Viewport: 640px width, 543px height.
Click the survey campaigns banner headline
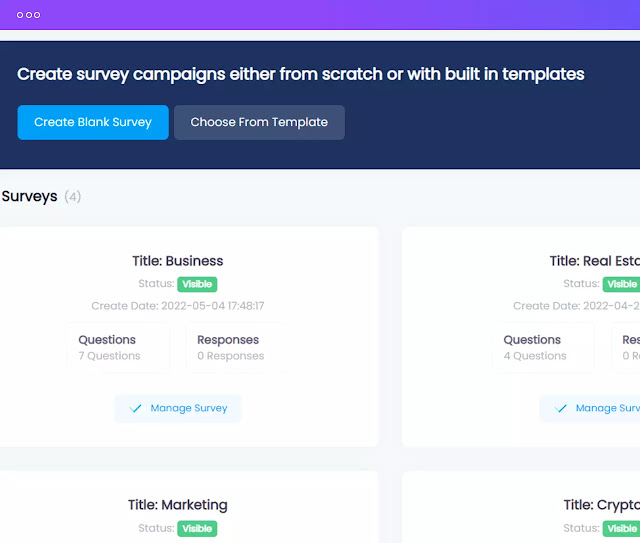(300, 75)
